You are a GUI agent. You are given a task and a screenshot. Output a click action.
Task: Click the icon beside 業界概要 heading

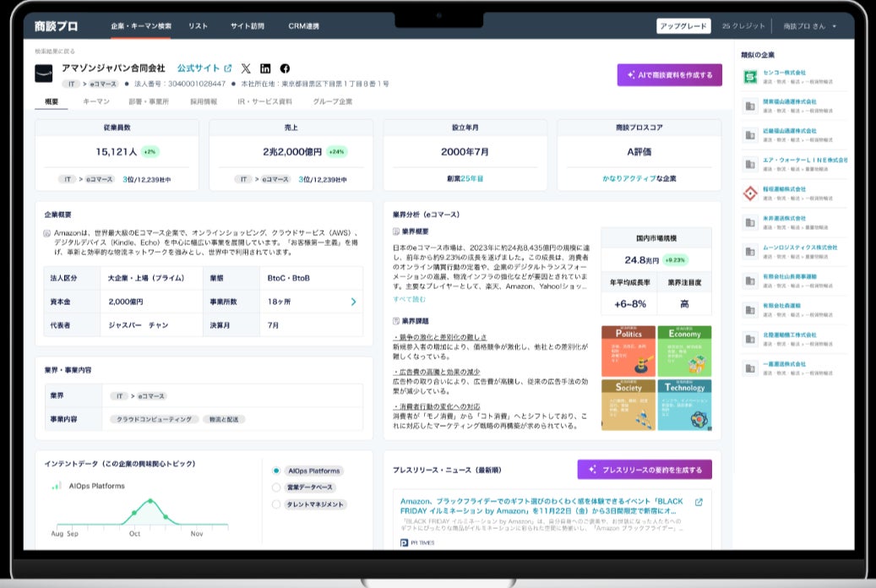(396, 231)
